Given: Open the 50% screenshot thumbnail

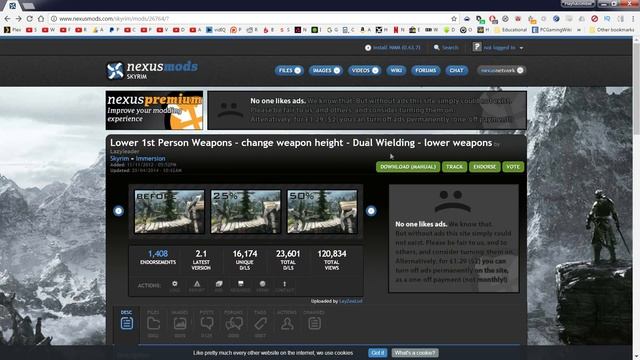Looking at the screenshot, I should tap(322, 211).
